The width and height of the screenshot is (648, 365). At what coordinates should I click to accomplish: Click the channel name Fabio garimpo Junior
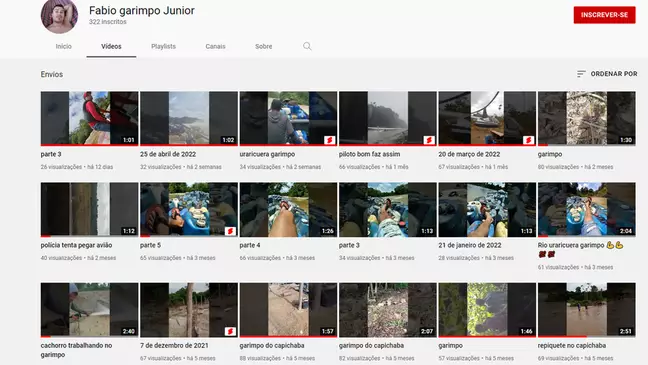pos(142,10)
